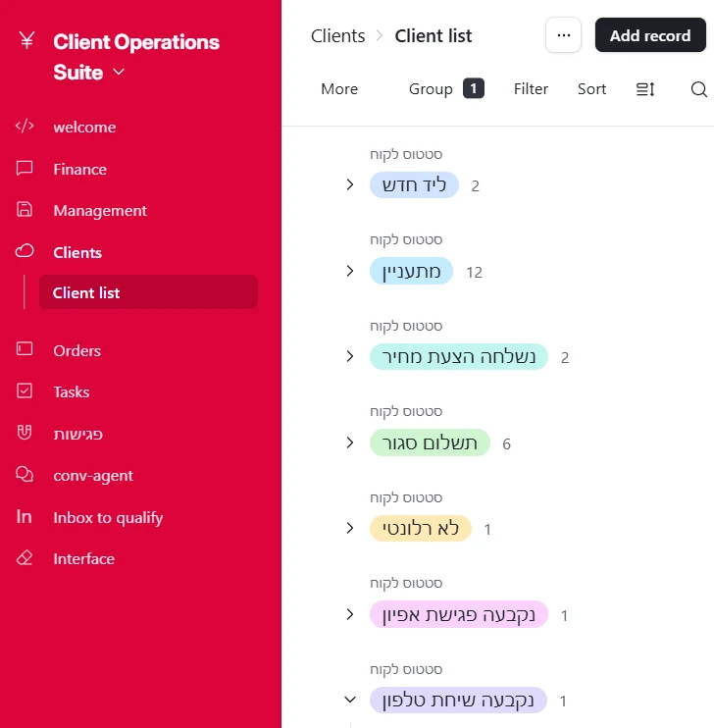714x728 pixels.
Task: Click the eraser icon beside Interface
Action: coord(25,557)
